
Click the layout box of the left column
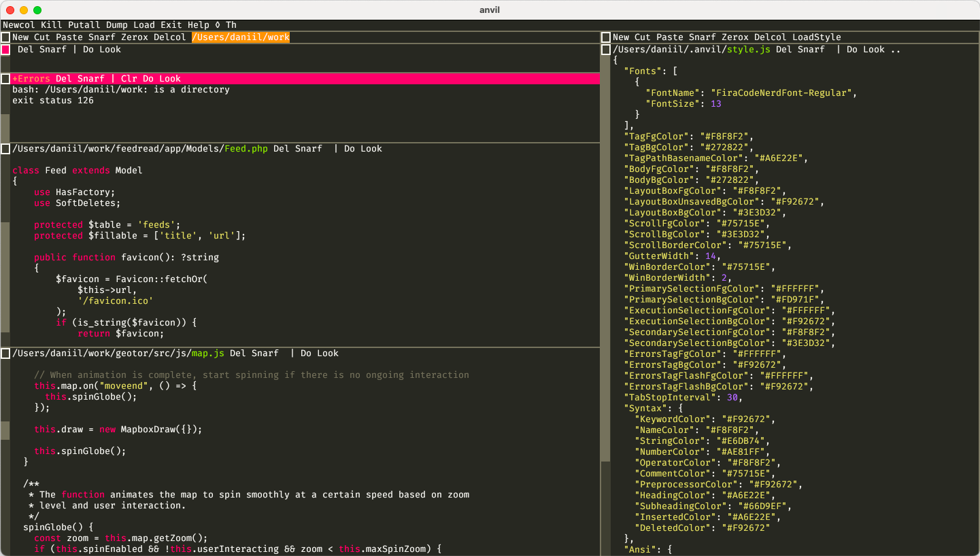pos(5,37)
